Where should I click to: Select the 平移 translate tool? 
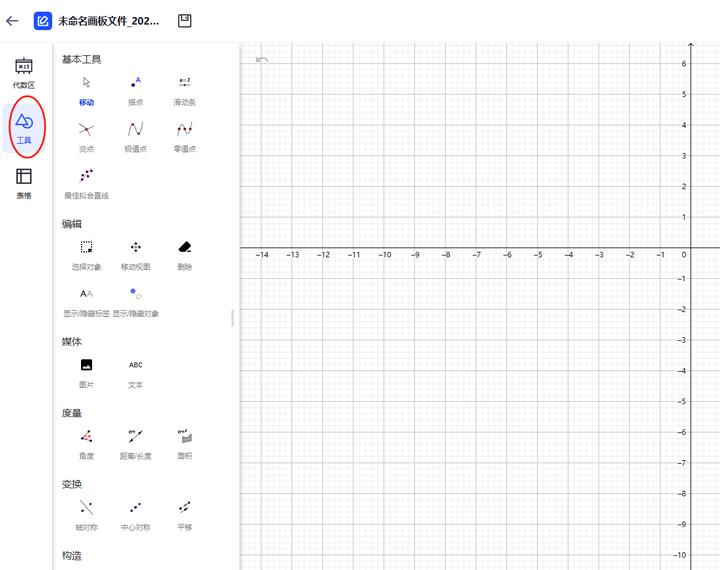pyautogui.click(x=185, y=516)
